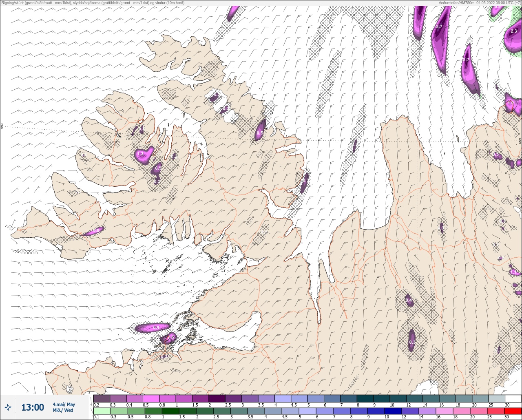This screenshot has height=420, width=522.
Task: Click the 1.3 precipitation value on the map
Action: click(141, 155)
